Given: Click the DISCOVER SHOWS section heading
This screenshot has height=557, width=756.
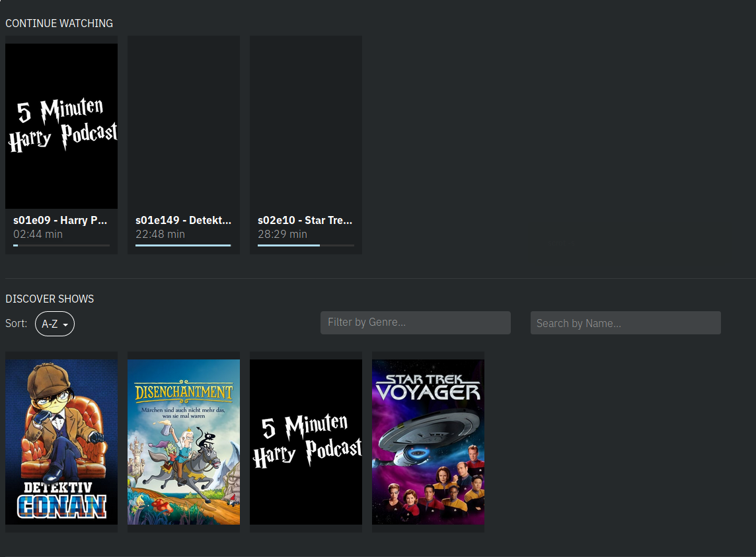Looking at the screenshot, I should (50, 299).
